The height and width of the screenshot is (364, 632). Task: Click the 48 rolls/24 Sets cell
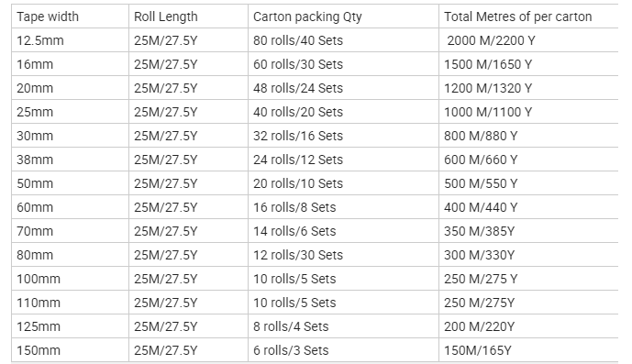(x=343, y=88)
